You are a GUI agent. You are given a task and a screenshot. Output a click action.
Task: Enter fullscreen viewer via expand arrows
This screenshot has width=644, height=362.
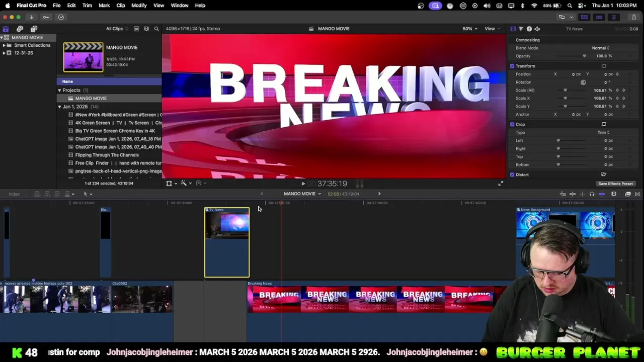pyautogui.click(x=500, y=184)
